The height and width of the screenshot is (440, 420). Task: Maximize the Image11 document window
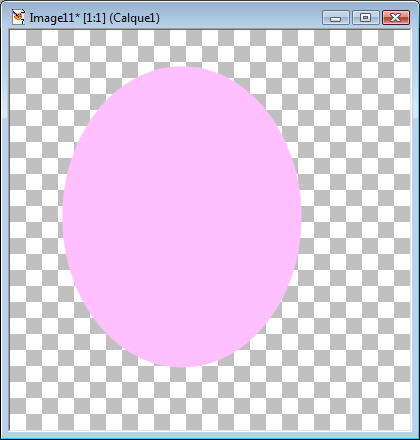(x=366, y=17)
